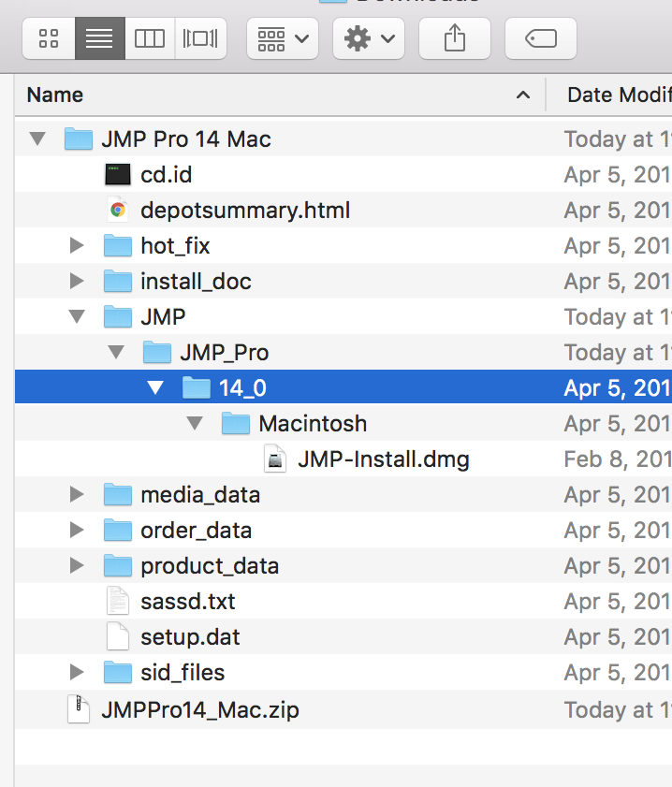The height and width of the screenshot is (787, 672).
Task: Click the Edit Tags toolbar icon
Action: tap(540, 38)
